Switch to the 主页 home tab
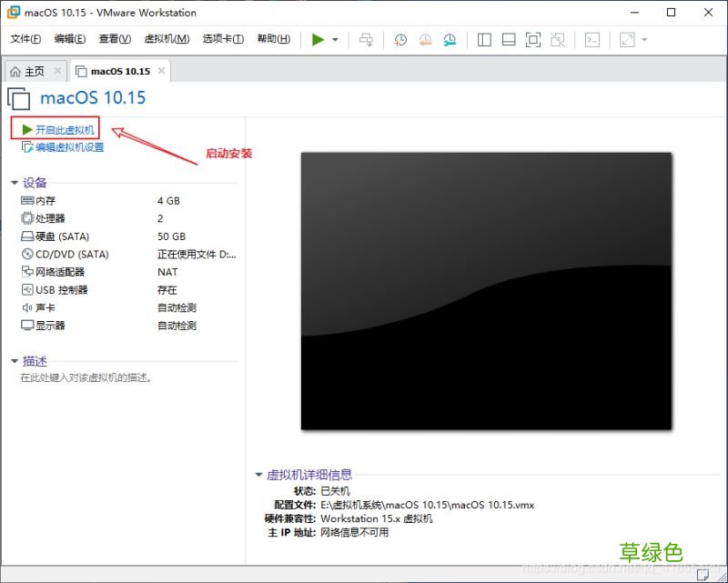 click(x=31, y=69)
